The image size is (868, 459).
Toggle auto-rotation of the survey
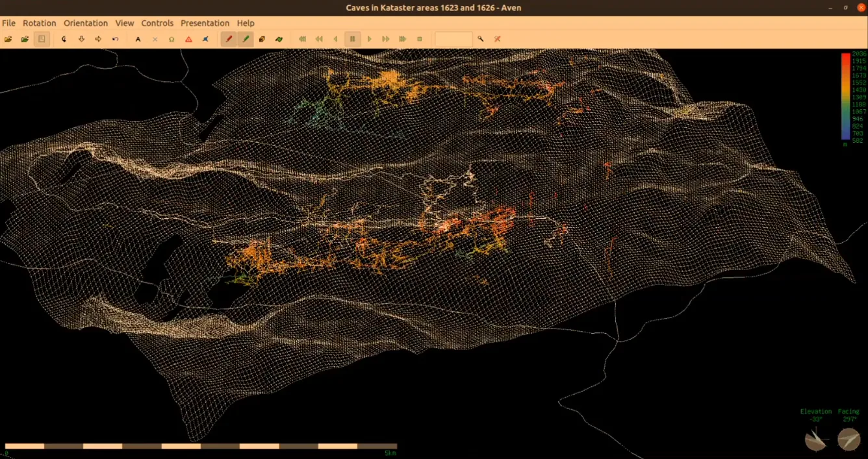64,39
